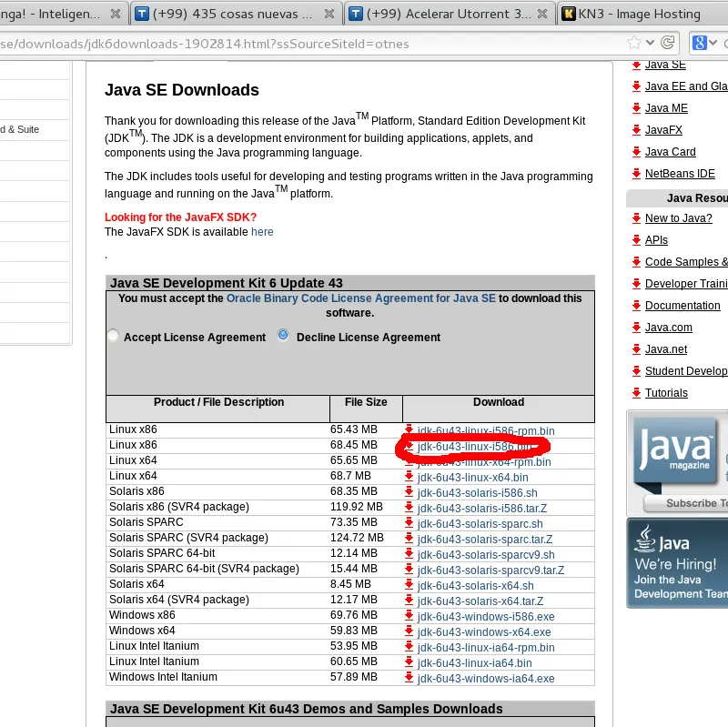
Task: Open Java SE sidebar link
Action: 665,65
